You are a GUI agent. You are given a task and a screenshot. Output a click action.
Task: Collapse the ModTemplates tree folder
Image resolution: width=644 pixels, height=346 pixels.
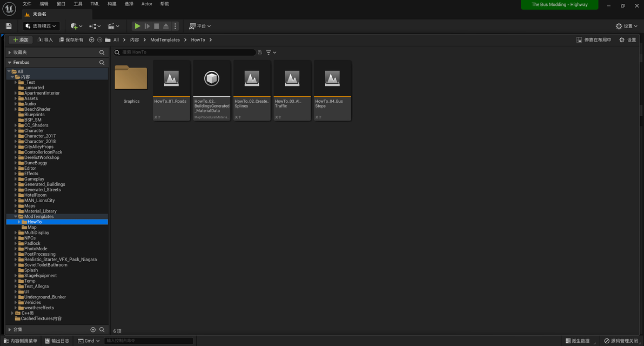pos(16,217)
